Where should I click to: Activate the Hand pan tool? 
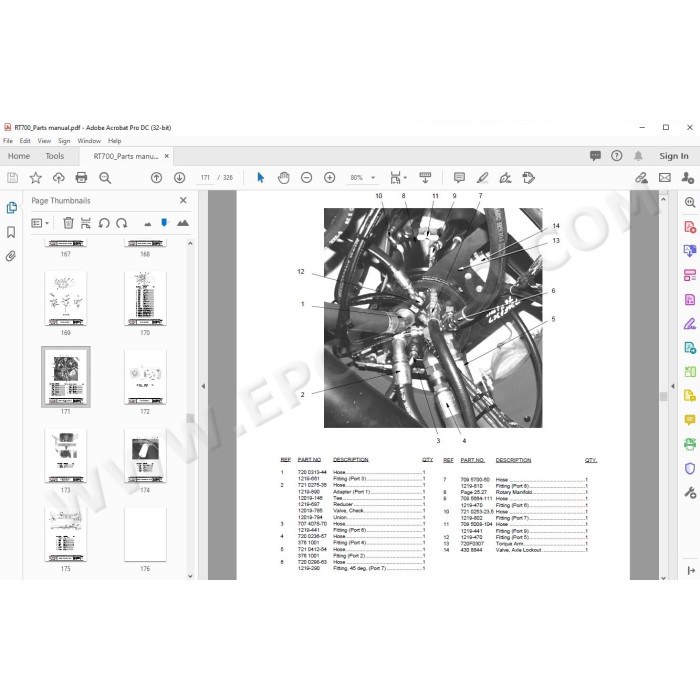click(283, 178)
